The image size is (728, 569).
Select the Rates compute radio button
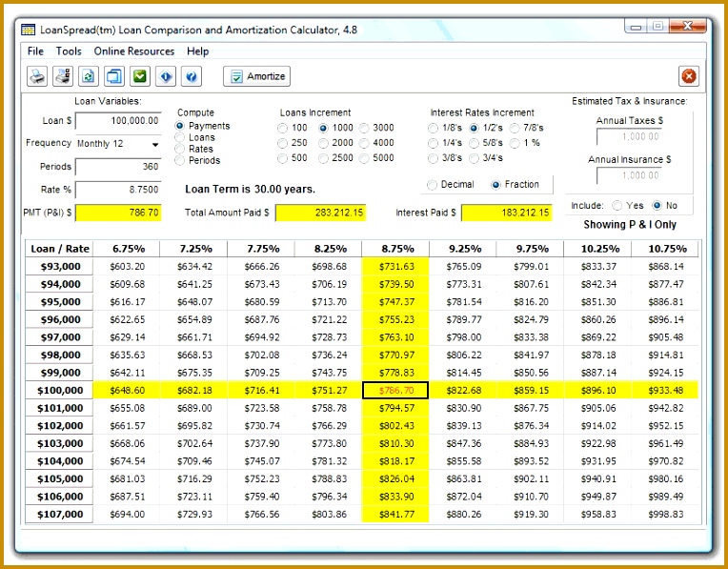pos(180,149)
